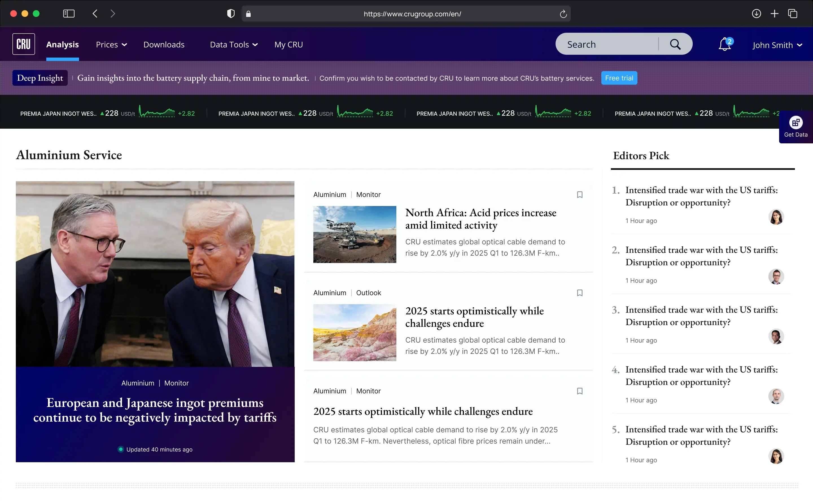Open the notifications bell
813x504 pixels.
[725, 44]
